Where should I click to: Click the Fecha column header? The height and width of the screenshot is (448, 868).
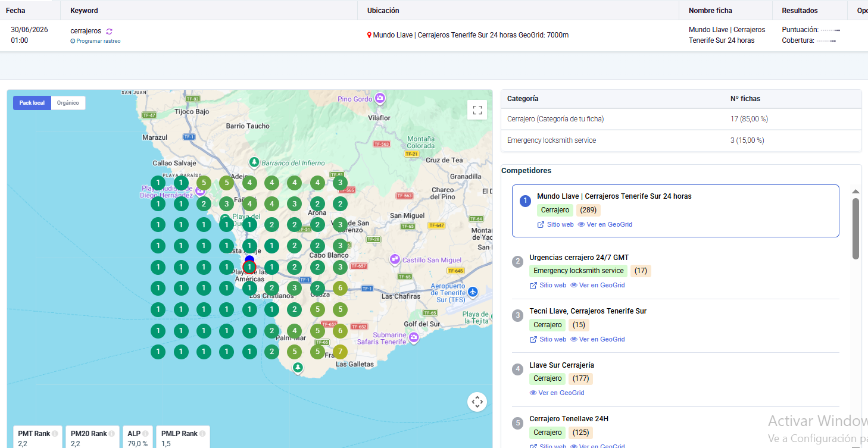(15, 11)
